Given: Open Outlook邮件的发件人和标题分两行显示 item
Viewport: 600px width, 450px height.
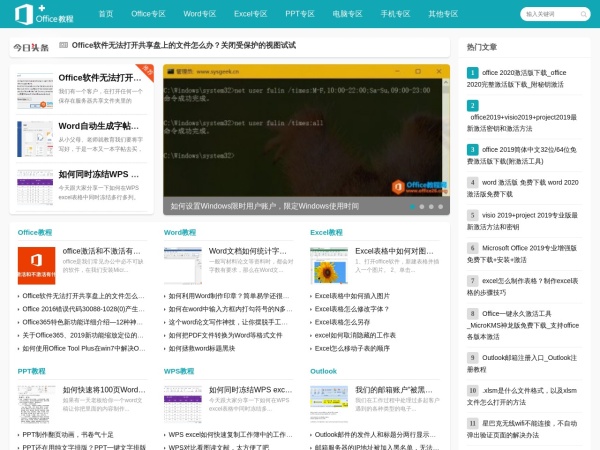Looking at the screenshot, I should (375, 435).
